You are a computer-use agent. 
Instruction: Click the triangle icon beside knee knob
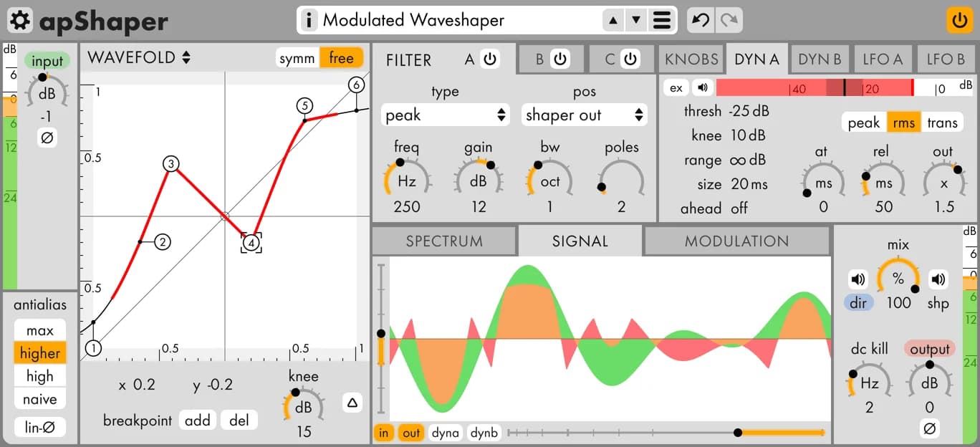(352, 403)
